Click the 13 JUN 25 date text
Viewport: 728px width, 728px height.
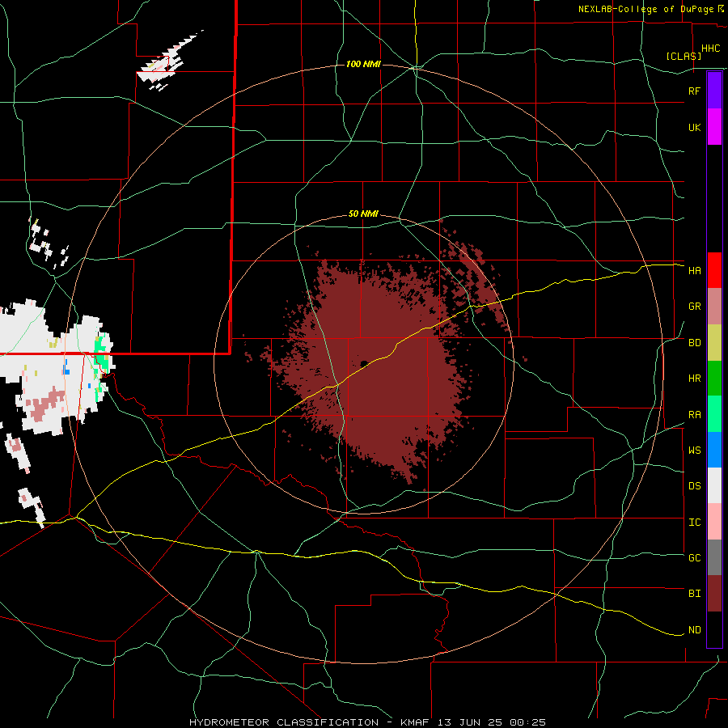tap(470, 722)
